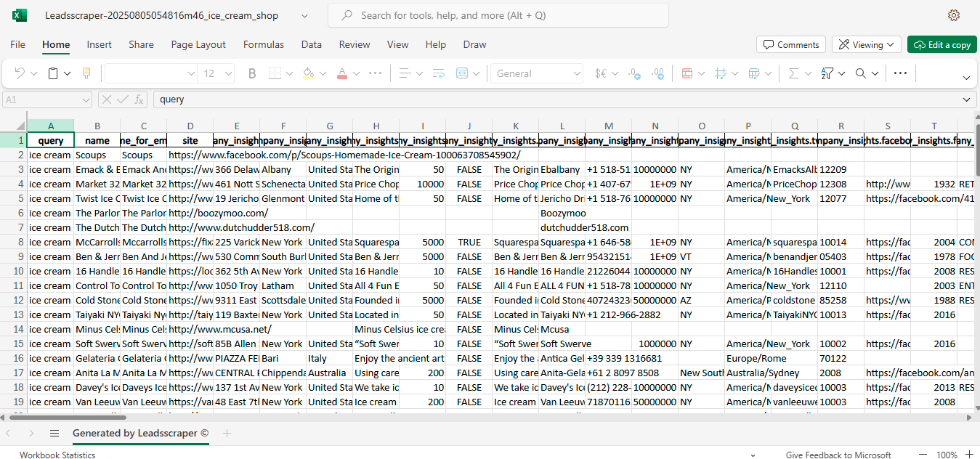Click the Paste clipboard icon
Screen dimensions: 980x459
click(53, 73)
